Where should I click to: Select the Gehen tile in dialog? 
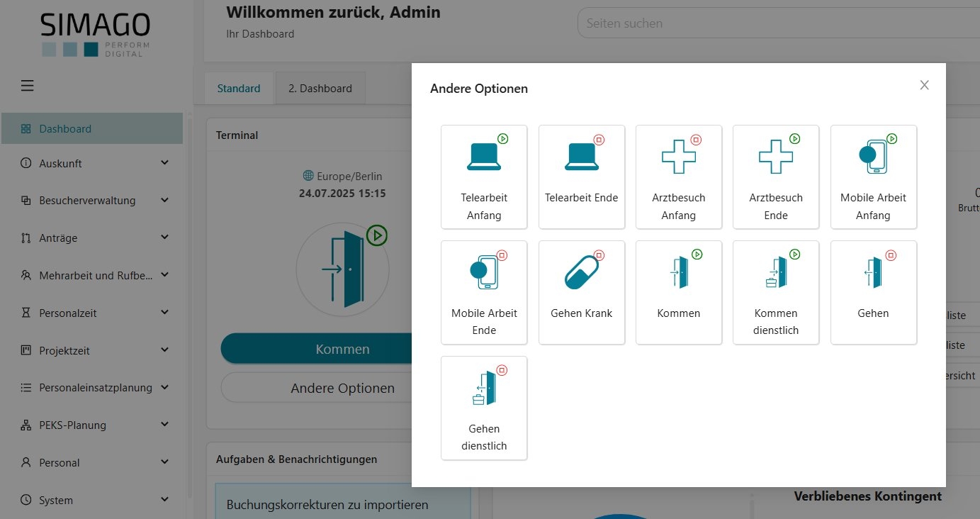[x=874, y=293]
